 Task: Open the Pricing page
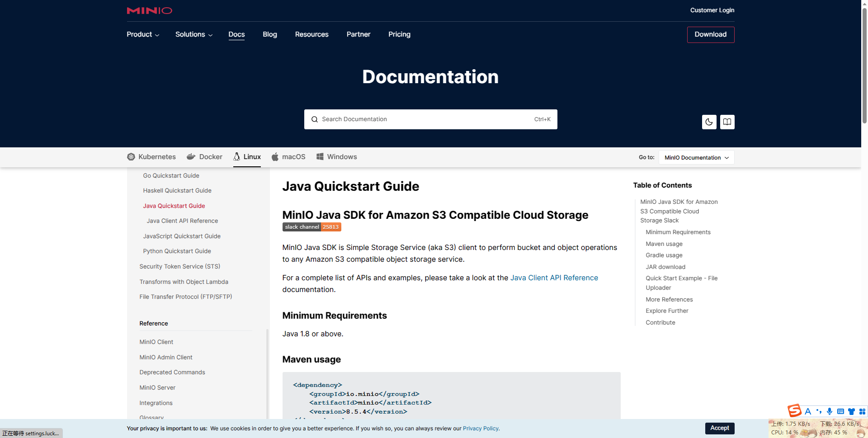coord(399,34)
